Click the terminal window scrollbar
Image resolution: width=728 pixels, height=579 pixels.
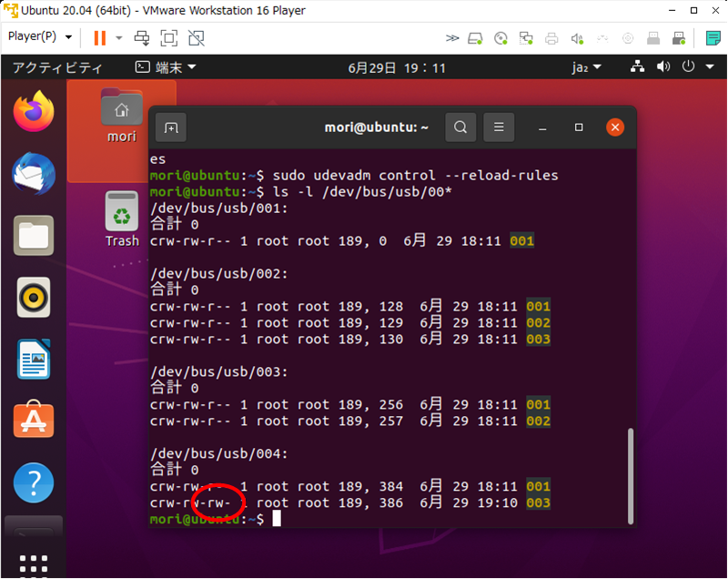tap(631, 476)
